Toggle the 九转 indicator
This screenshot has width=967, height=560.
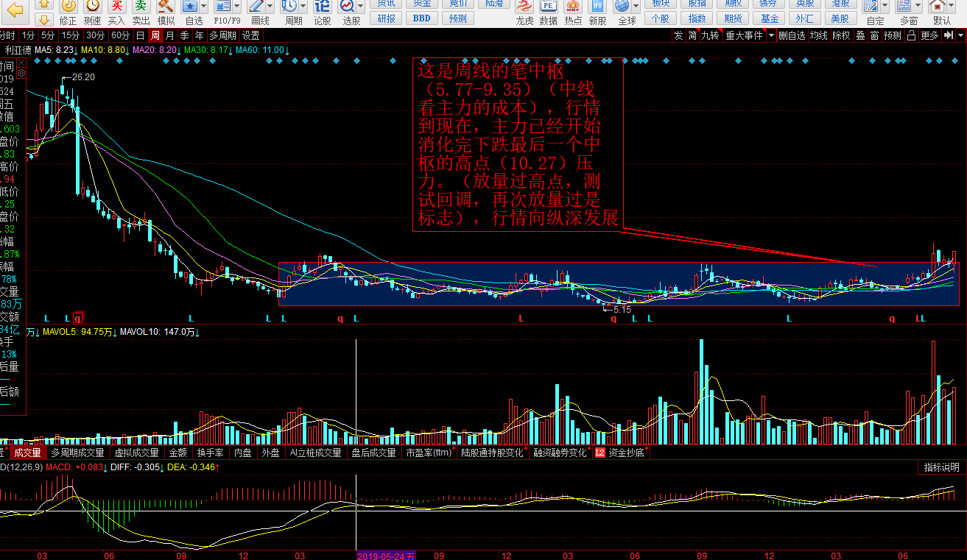[x=710, y=35]
